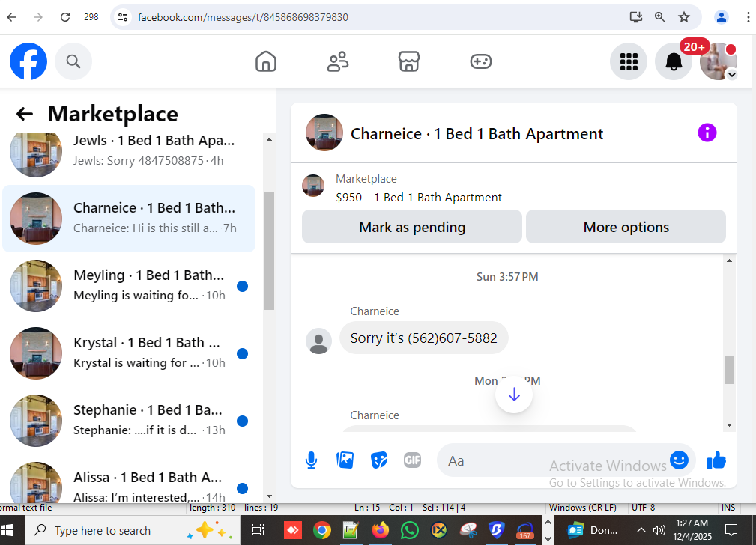Open Firefox from the taskbar
This screenshot has height=545, width=756.
click(x=380, y=530)
